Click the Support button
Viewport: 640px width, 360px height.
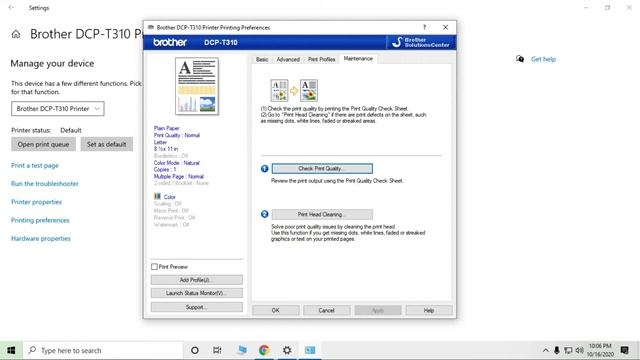pos(197,307)
